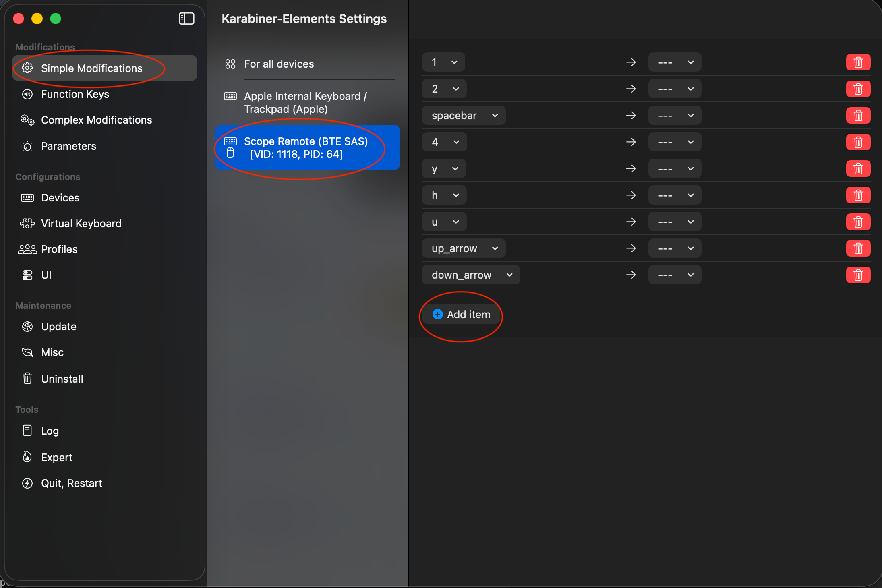Switch to the Devices configuration page
Image resolution: width=882 pixels, height=588 pixels.
(x=60, y=198)
